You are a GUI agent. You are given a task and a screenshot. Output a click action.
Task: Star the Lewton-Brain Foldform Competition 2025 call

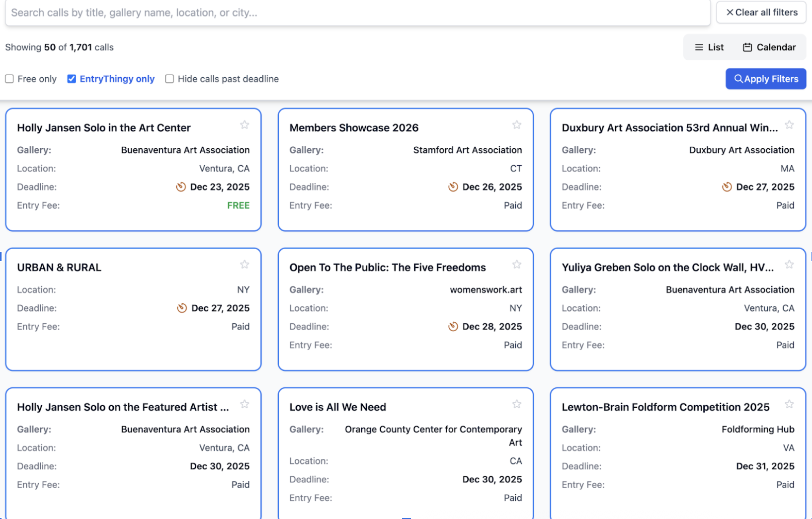coord(789,404)
